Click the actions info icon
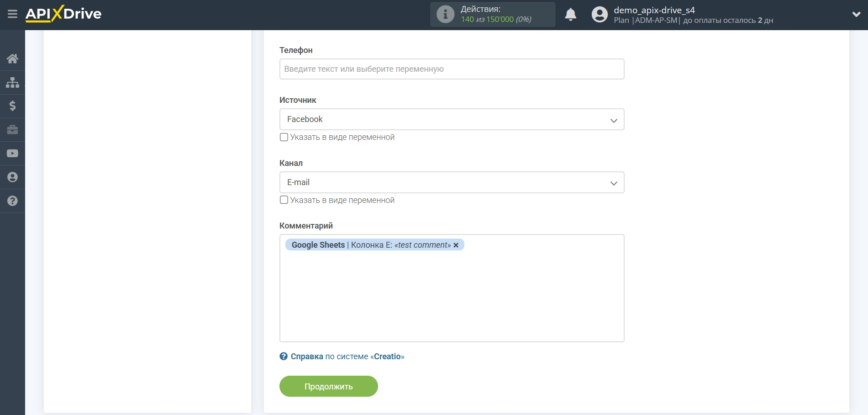The image size is (868, 415). point(445,14)
